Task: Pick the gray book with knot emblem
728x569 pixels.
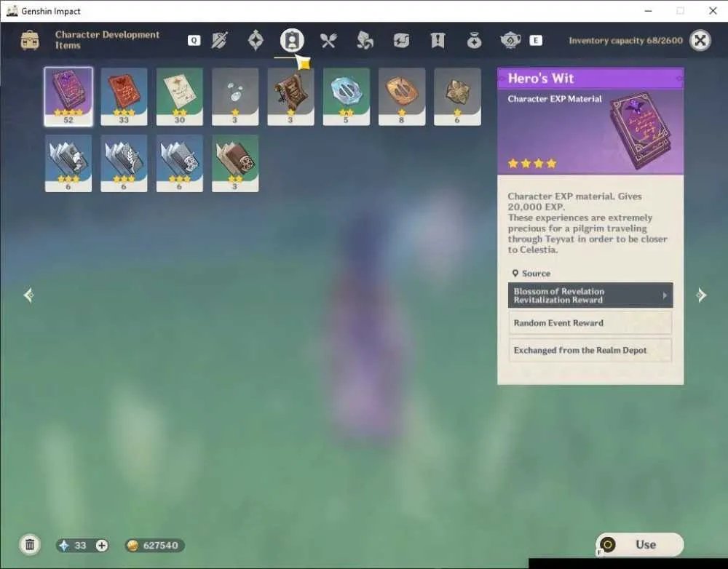Action: coord(179,164)
